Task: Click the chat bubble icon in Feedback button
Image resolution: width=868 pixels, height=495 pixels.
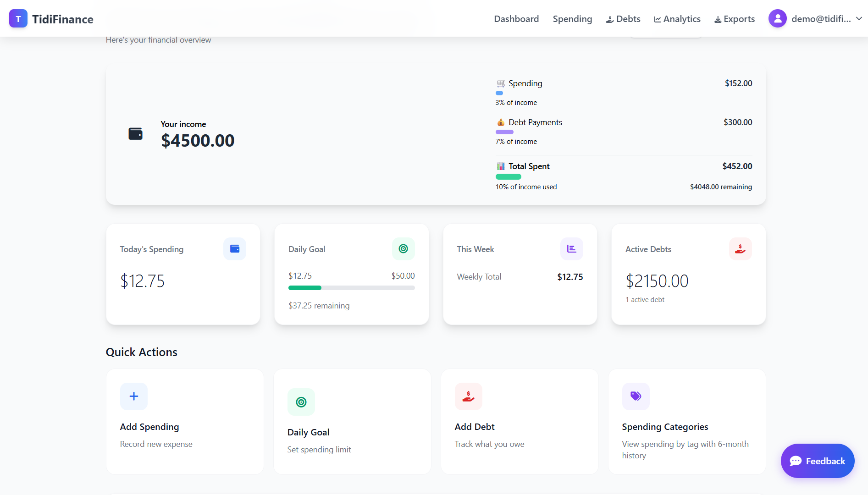Action: (x=796, y=461)
